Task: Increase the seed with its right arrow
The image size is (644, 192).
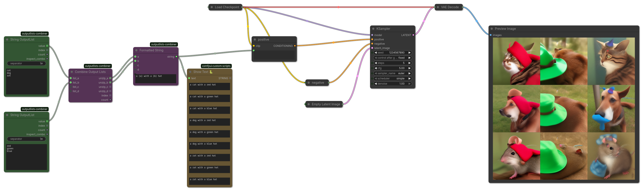Action: tap(409, 53)
